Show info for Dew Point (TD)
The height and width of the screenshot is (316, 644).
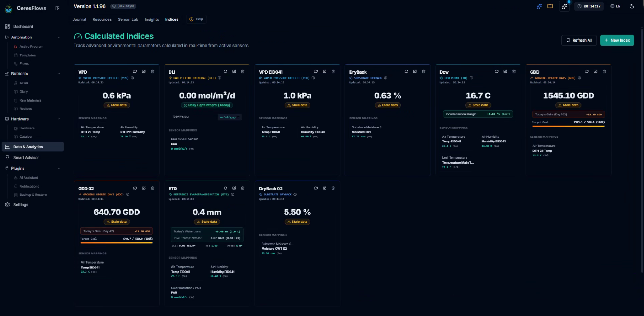[x=471, y=78]
